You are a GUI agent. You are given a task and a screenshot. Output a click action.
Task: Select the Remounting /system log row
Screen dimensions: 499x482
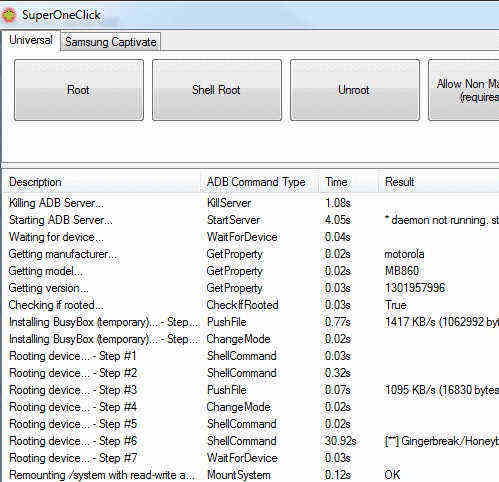252,475
